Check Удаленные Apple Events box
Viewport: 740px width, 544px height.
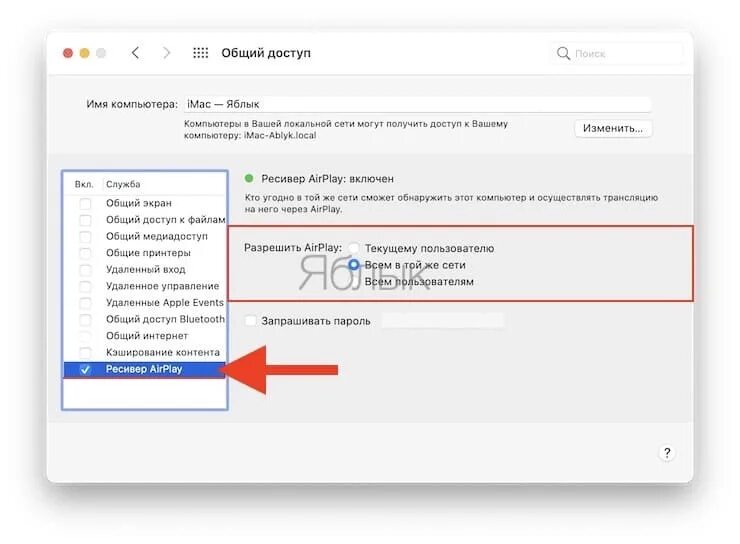[85, 302]
